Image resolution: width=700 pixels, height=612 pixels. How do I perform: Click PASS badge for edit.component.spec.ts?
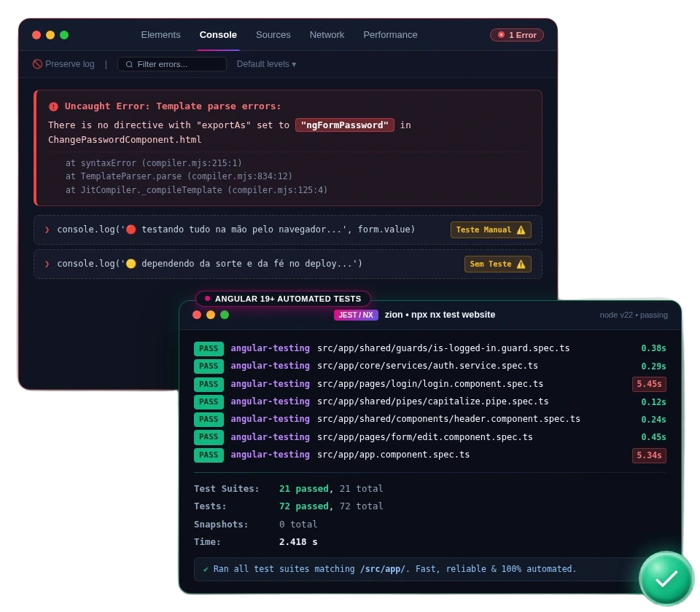pyautogui.click(x=209, y=437)
